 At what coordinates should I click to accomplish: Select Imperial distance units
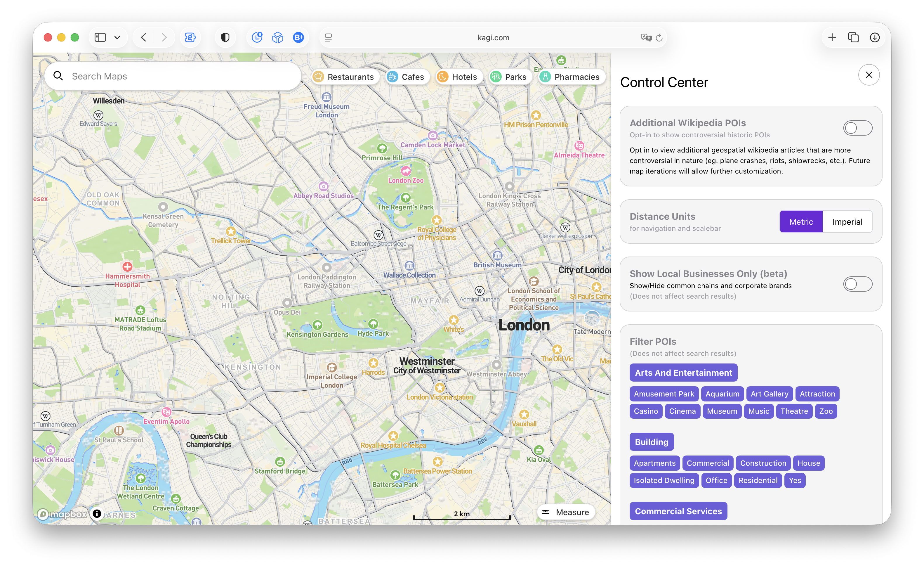(x=847, y=222)
